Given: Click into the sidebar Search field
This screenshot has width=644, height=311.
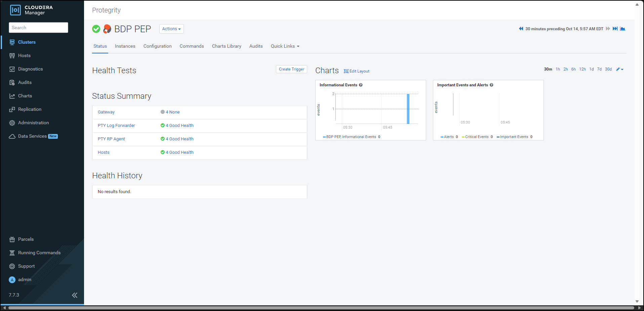Looking at the screenshot, I should click(x=38, y=28).
